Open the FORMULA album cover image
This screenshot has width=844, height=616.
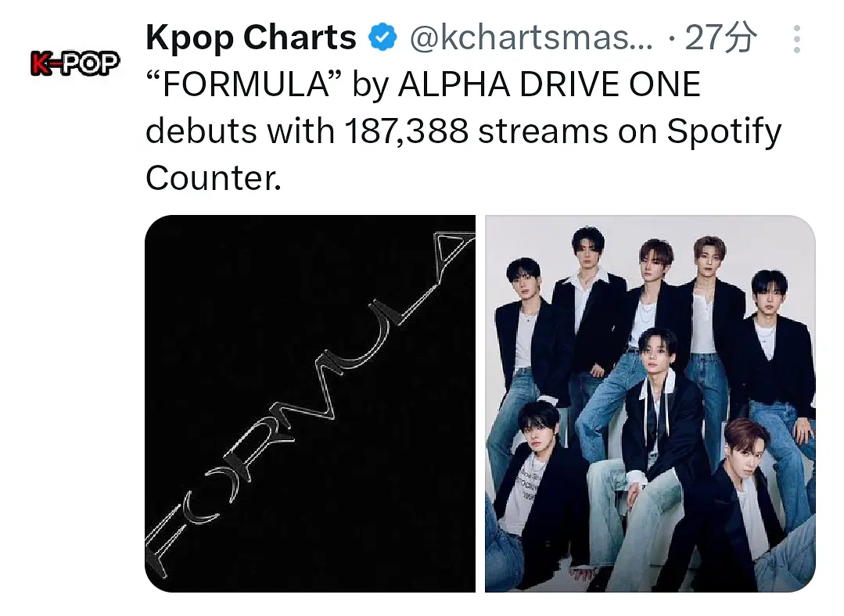click(x=310, y=403)
